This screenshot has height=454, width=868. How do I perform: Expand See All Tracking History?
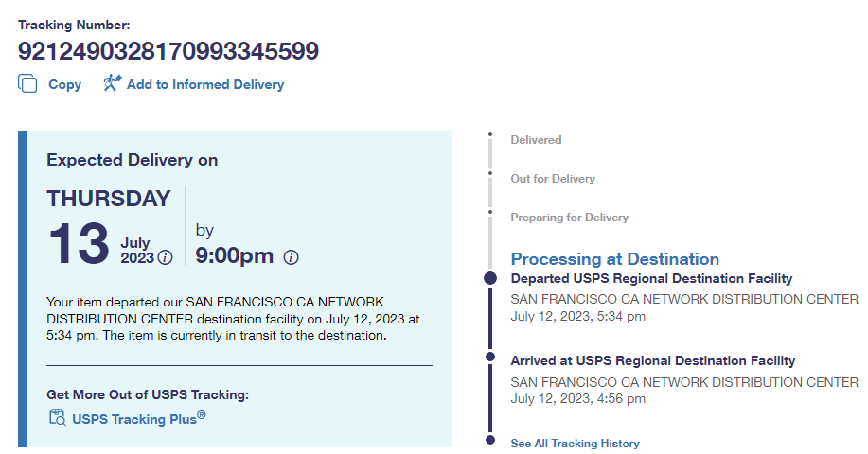pyautogui.click(x=575, y=443)
